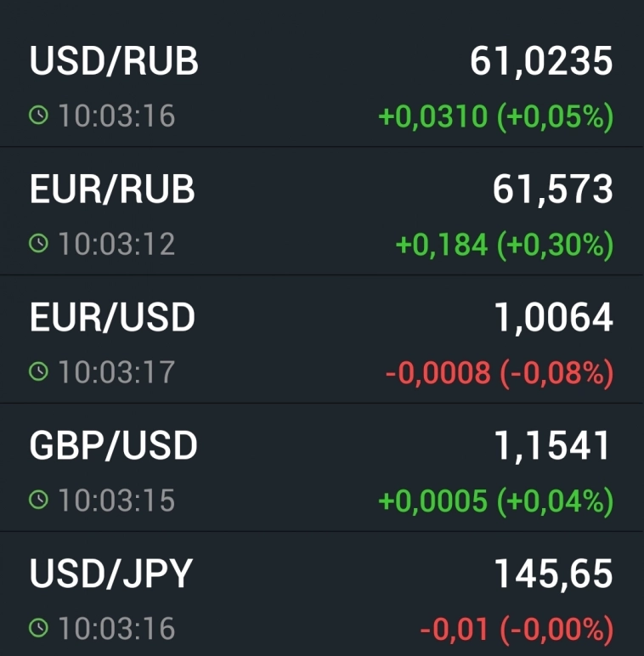This screenshot has height=656, width=644.
Task: Click the green +0,0310 (+0,05%) change
Action: click(x=495, y=116)
